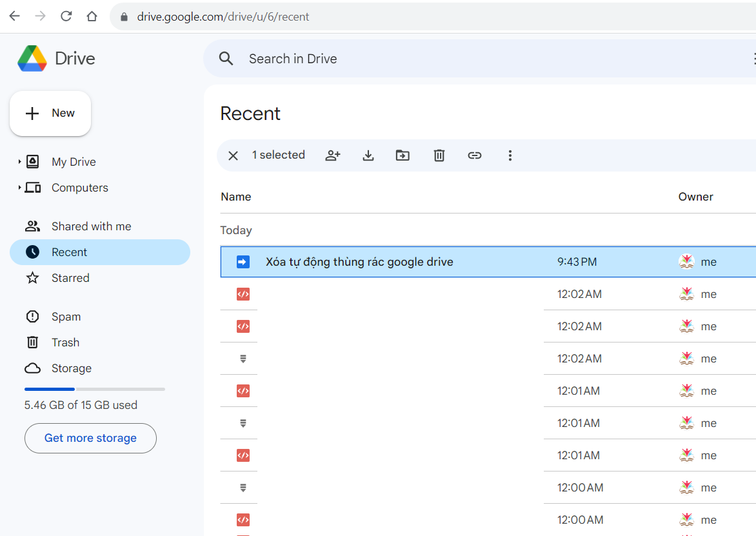The height and width of the screenshot is (536, 756).
Task: Click the storage usage progress bar
Action: tap(94, 389)
